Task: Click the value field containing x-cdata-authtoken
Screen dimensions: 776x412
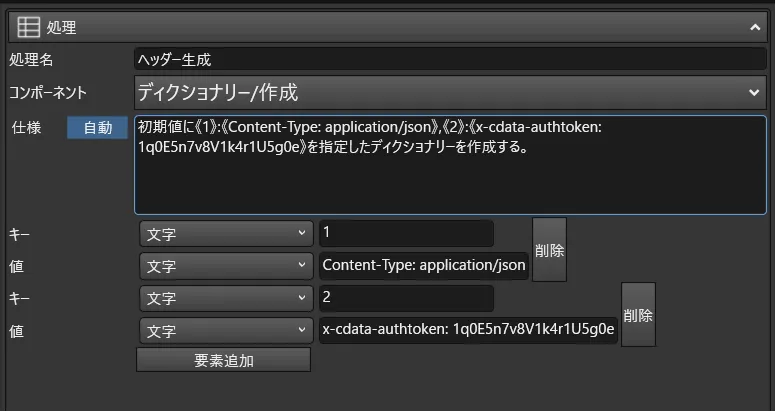Action: click(468, 330)
